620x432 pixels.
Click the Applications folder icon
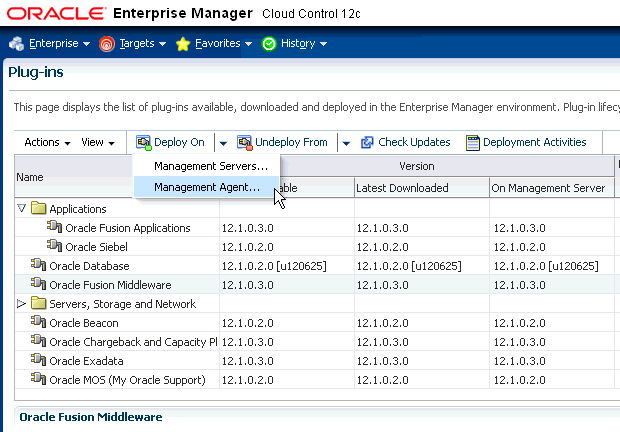pos(38,208)
